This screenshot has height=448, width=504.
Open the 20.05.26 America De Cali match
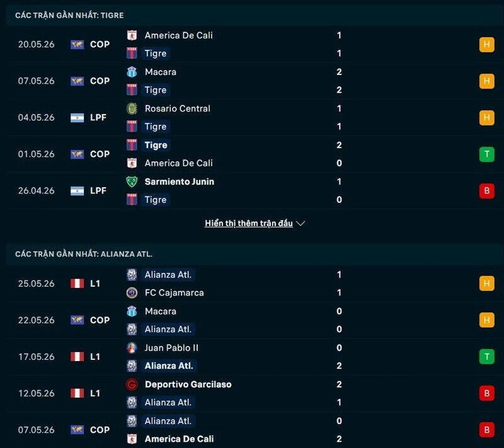click(x=252, y=44)
